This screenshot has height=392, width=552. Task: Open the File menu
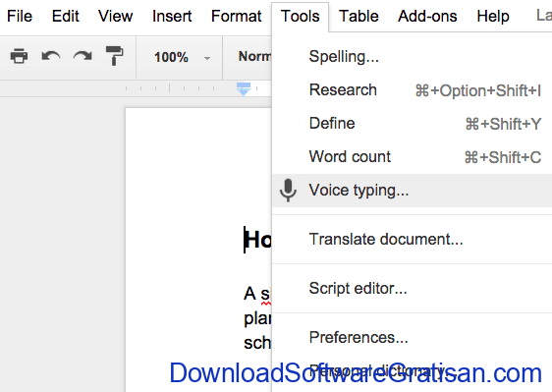pos(20,16)
